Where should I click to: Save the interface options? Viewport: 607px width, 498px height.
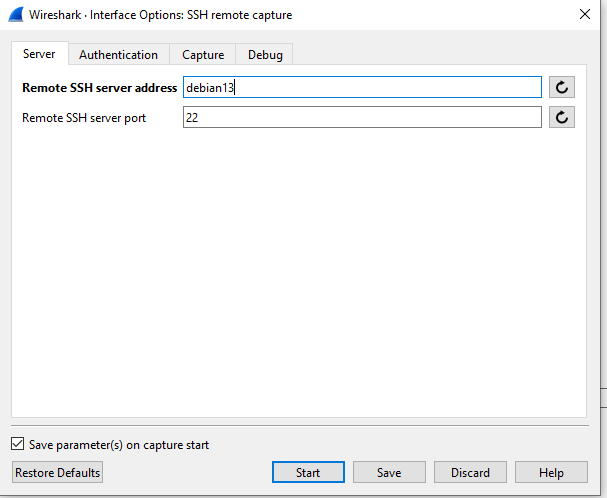(389, 472)
